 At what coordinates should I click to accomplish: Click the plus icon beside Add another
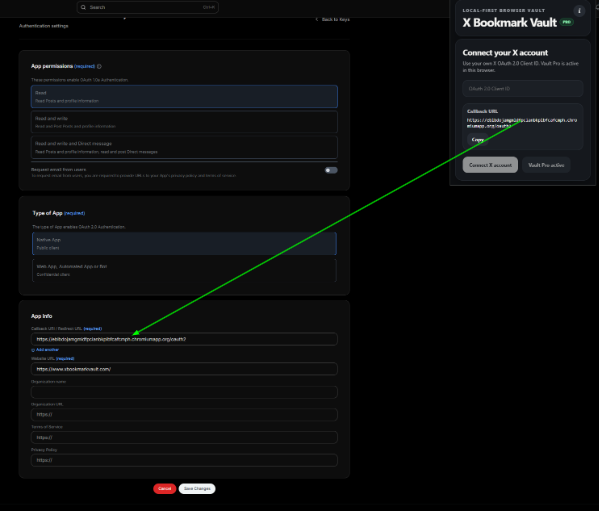(x=33, y=350)
